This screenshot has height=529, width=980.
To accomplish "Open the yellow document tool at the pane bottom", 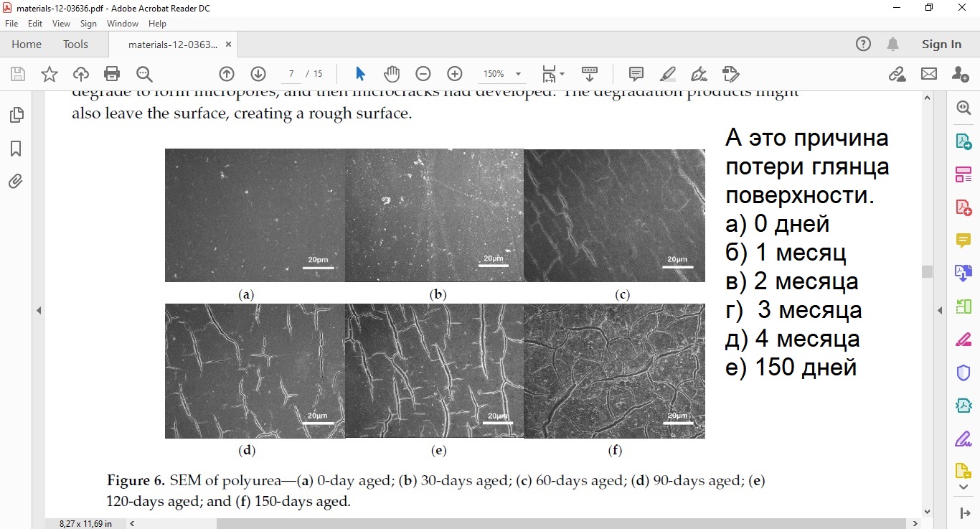I will (x=963, y=472).
